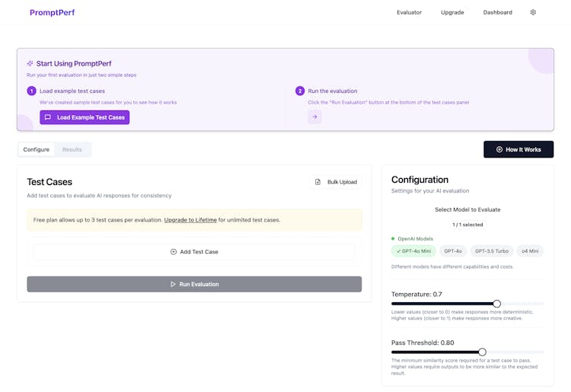The height and width of the screenshot is (392, 571).
Task: Click the 'Pass Threshold: 0.80' label
Action: (423, 343)
